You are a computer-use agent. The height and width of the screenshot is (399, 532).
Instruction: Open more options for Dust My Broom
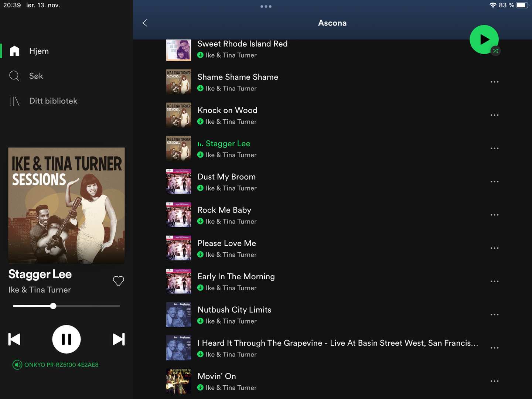click(x=494, y=181)
